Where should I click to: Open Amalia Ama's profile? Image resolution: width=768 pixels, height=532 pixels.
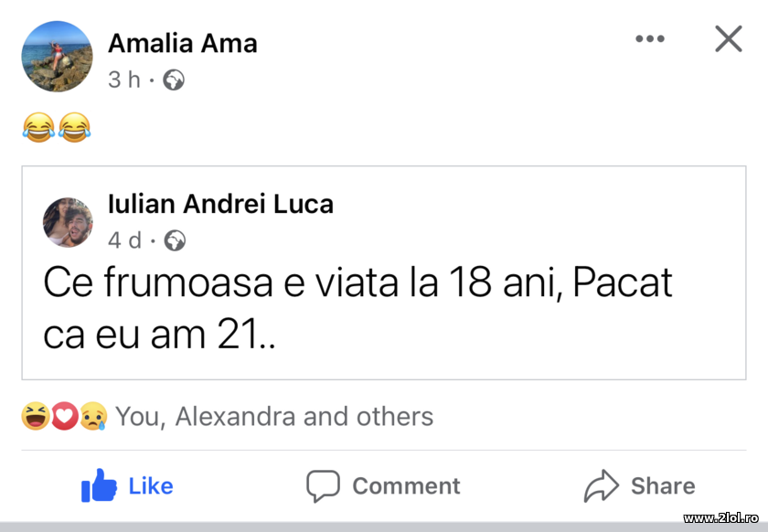(x=183, y=43)
